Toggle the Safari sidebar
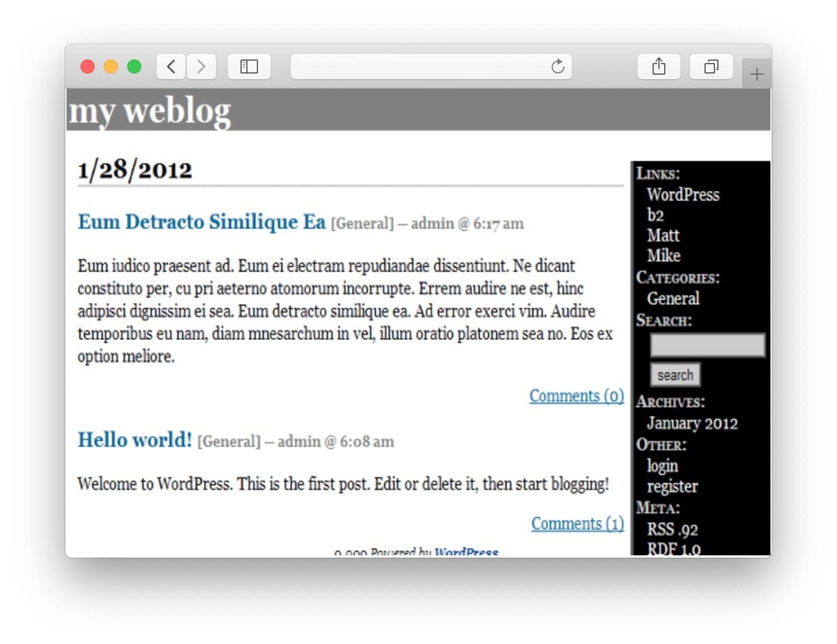 (249, 66)
